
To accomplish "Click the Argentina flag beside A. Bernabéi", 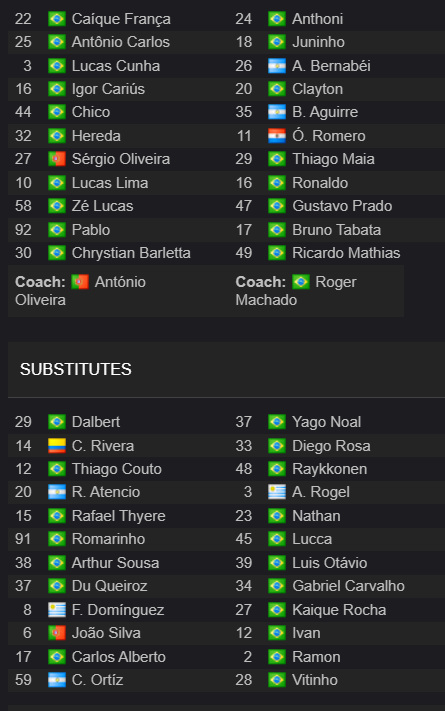I will [277, 66].
